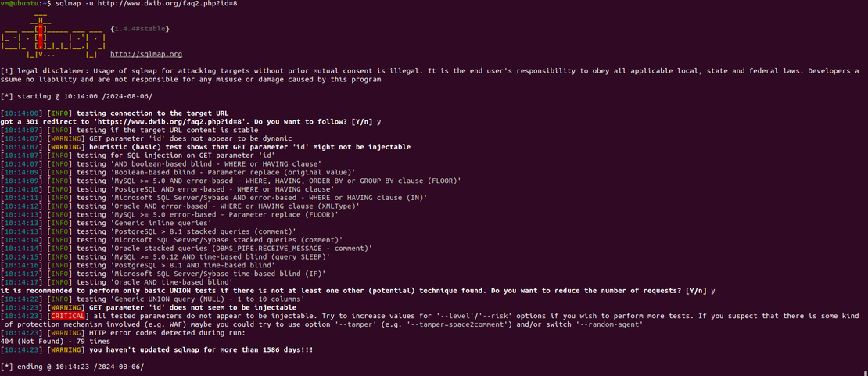This screenshot has width=868, height=376.
Task: Open the http://sqlmap.org link
Action: tap(146, 54)
